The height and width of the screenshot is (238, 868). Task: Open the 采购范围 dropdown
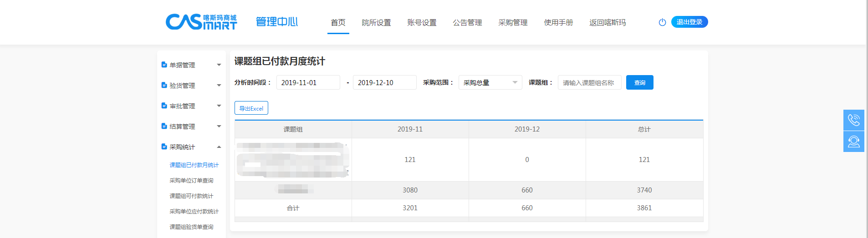click(x=490, y=82)
